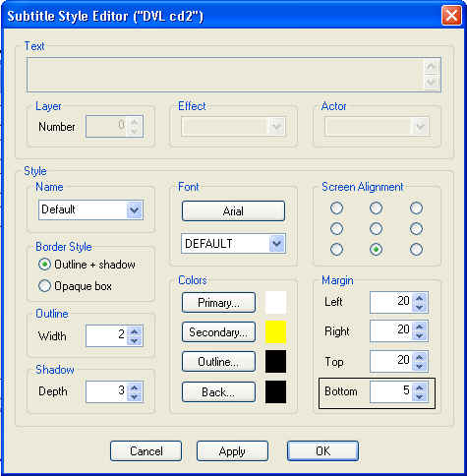Choose bottom-right screen alignment radio
Image resolution: width=467 pixels, height=476 pixels.
tap(416, 250)
